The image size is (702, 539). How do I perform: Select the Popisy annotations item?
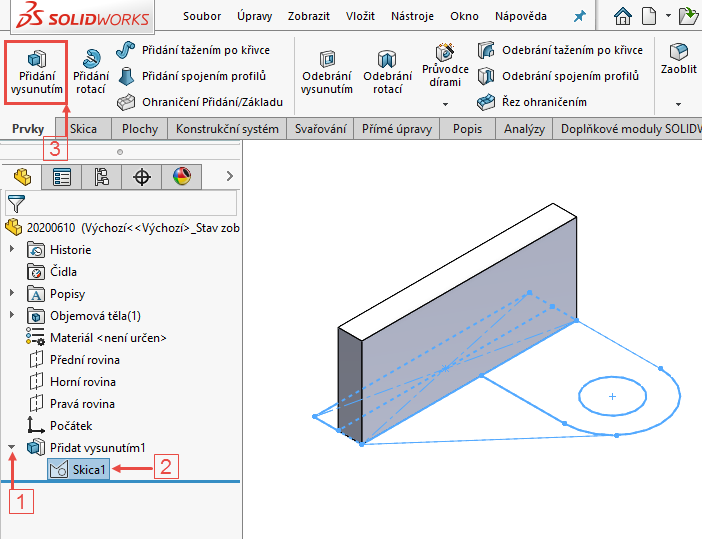(x=56, y=294)
